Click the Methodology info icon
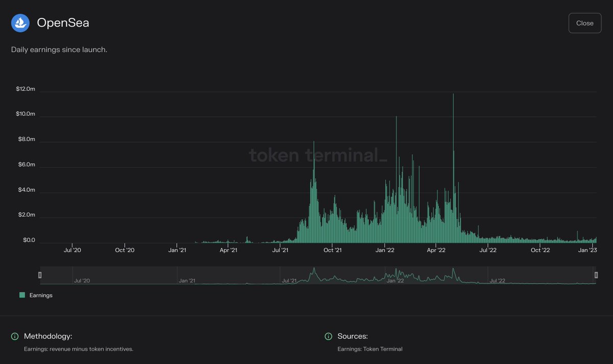 15,336
